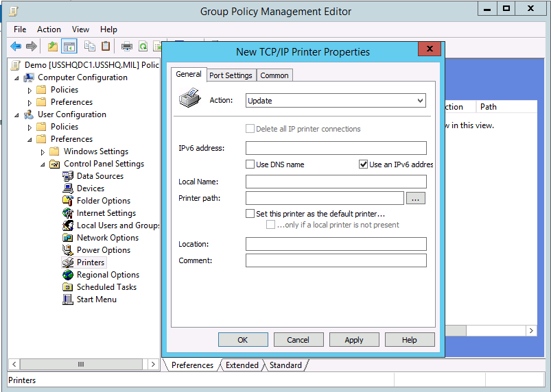551x392 pixels.
Task: Click the Control Panel Settings folder icon
Action: click(54, 164)
